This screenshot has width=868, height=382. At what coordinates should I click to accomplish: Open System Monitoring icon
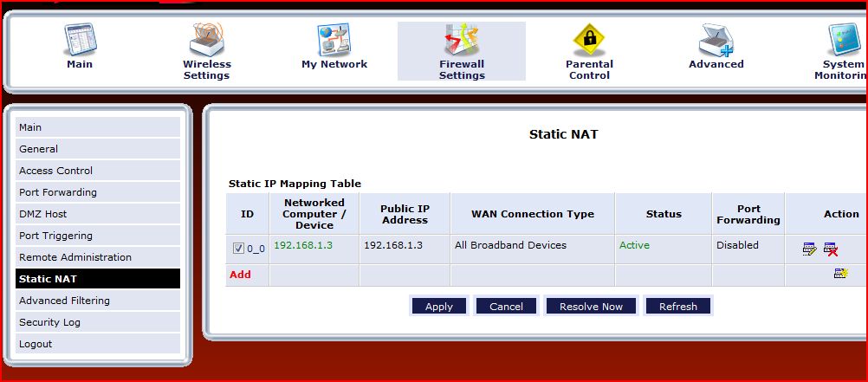(x=845, y=39)
